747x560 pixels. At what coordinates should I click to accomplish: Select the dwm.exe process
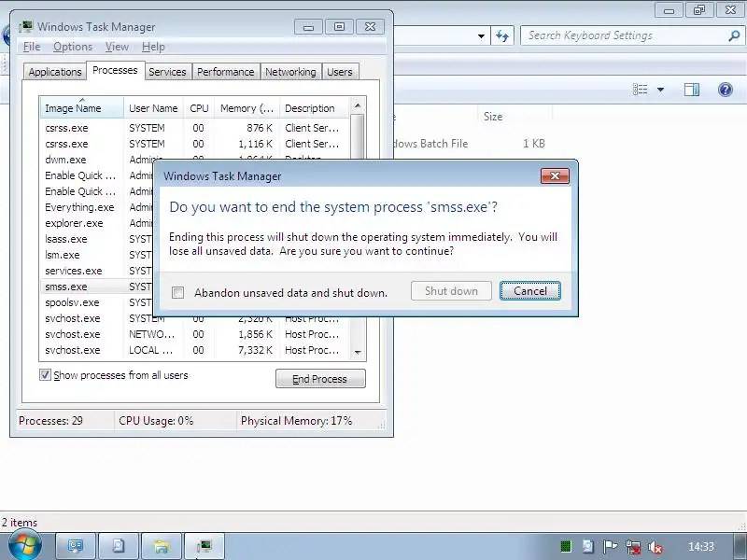[97, 160]
